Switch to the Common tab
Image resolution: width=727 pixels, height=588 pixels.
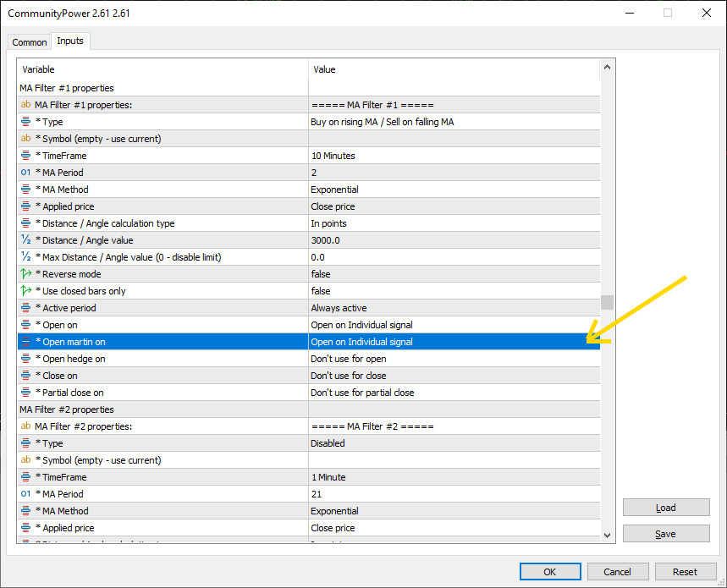pos(30,42)
